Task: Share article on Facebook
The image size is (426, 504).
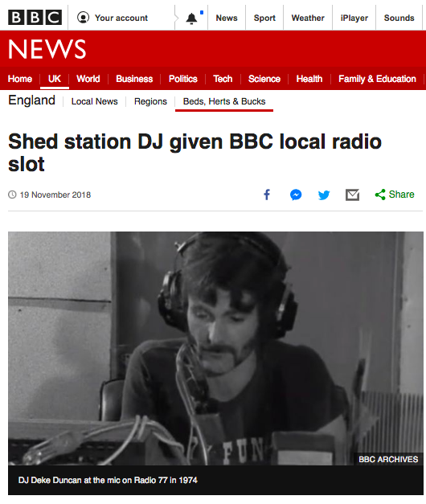Action: coord(267,195)
